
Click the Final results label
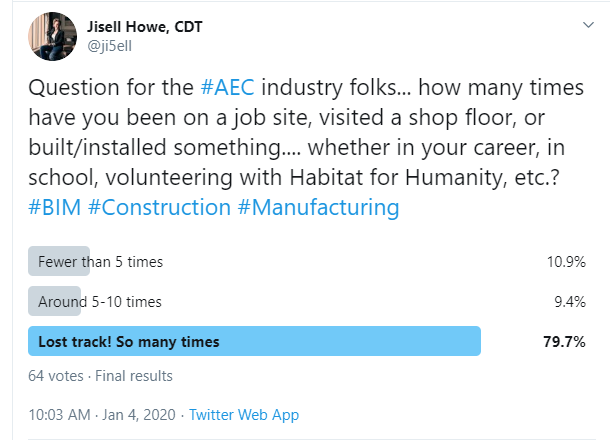134,376
